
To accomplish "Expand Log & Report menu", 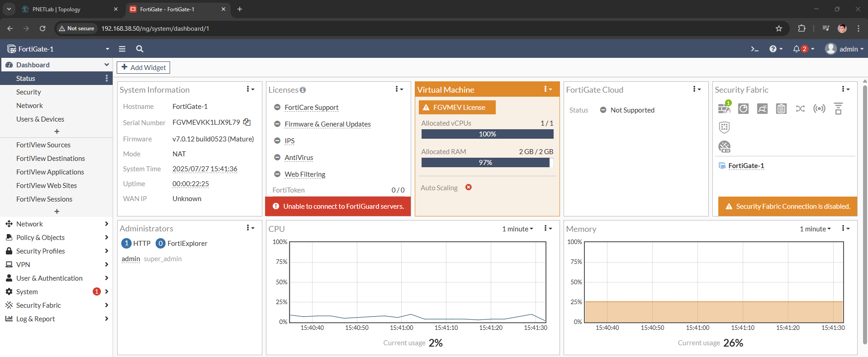I will point(56,319).
